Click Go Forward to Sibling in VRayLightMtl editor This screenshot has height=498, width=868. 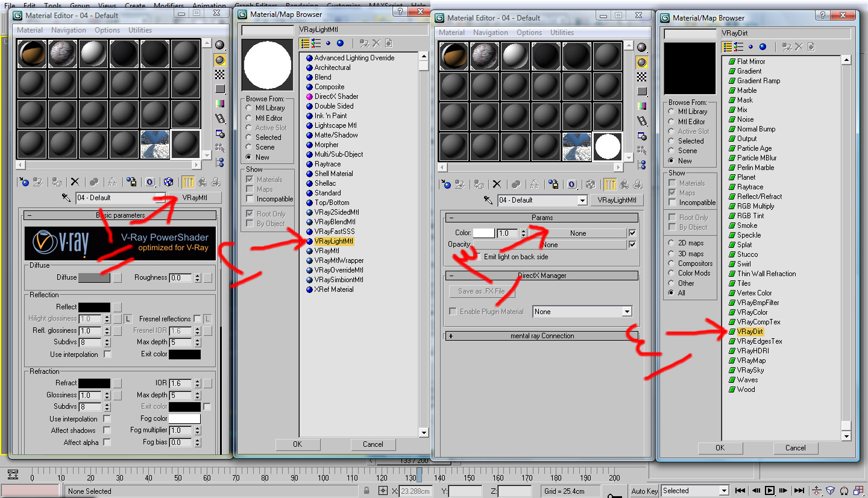pyautogui.click(x=638, y=184)
